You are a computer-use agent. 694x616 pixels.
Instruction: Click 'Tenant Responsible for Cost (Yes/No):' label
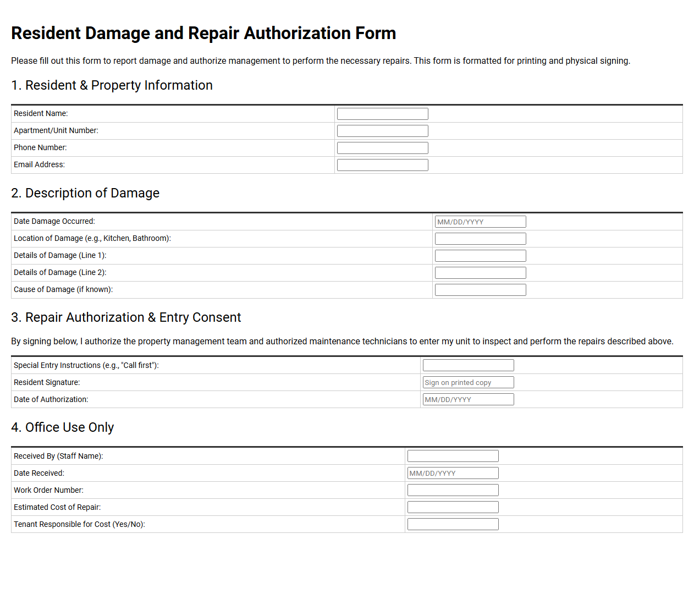[79, 524]
